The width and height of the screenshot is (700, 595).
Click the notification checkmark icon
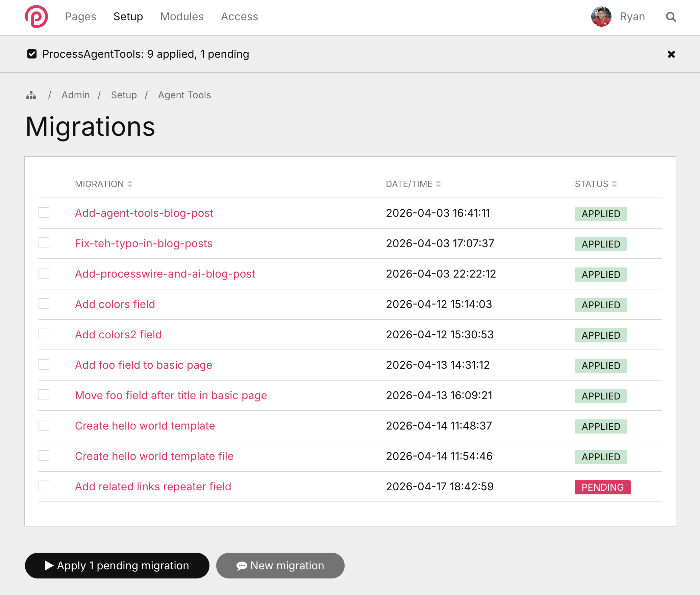tap(32, 54)
